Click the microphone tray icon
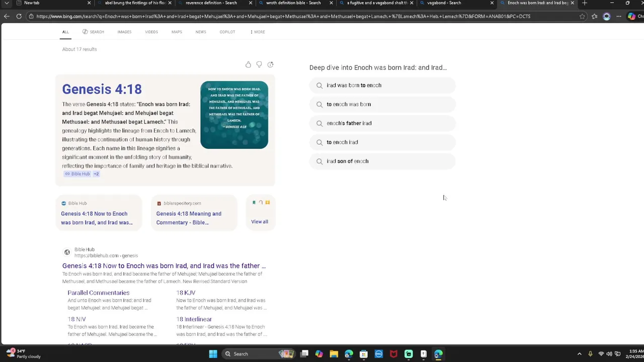This screenshot has width=644, height=362. pos(590,354)
